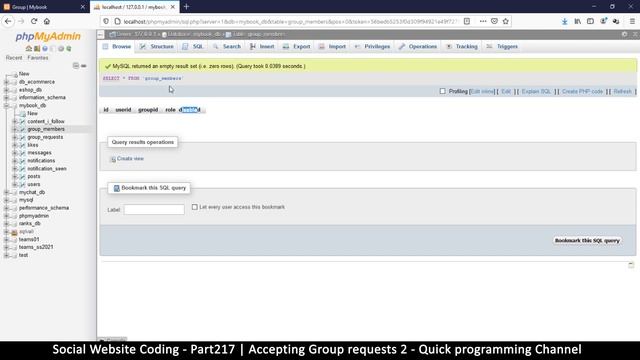The width and height of the screenshot is (640, 360).
Task: Reload the browser page
Action: point(34,21)
